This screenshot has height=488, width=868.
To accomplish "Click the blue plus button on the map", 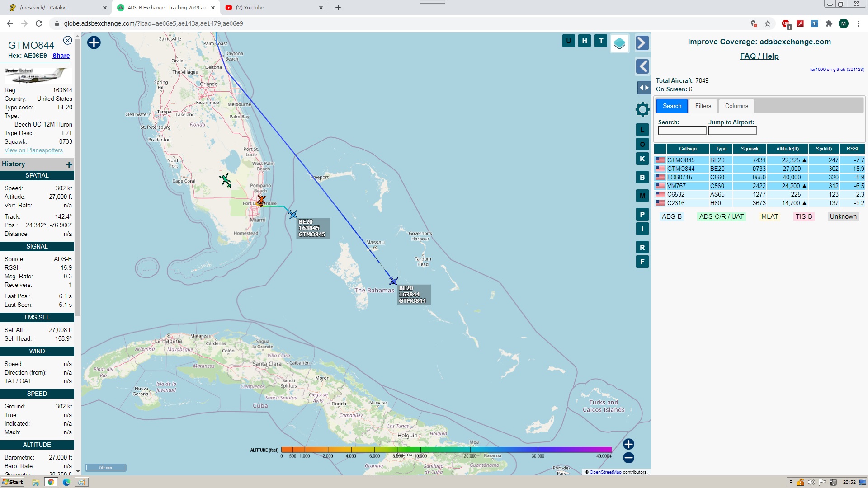I will point(94,42).
